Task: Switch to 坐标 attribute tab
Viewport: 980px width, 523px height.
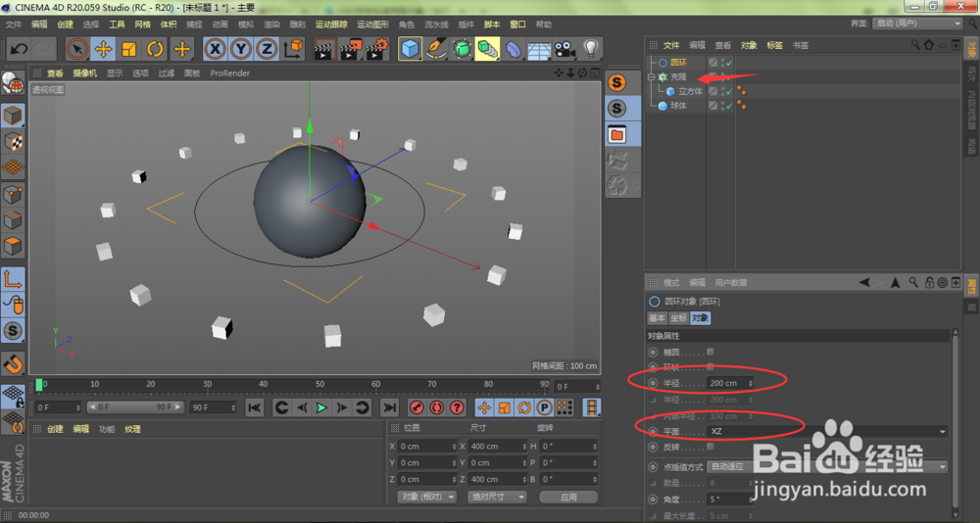Action: click(x=678, y=318)
